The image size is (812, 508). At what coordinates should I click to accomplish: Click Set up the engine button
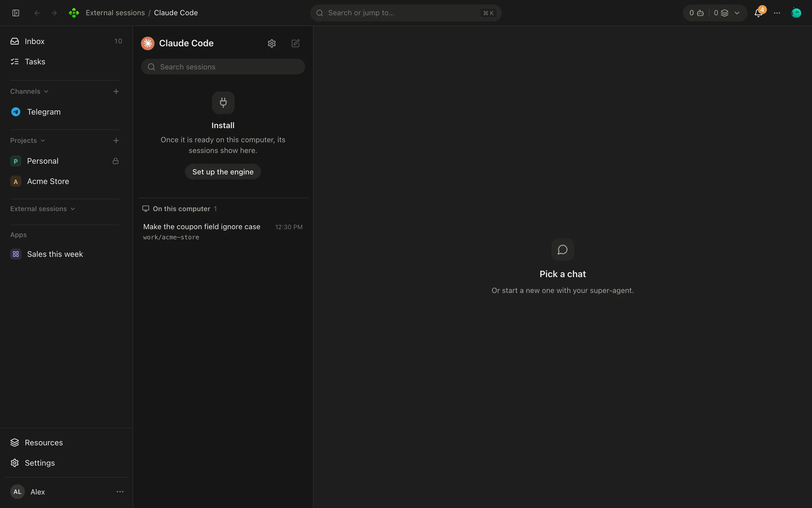click(223, 172)
